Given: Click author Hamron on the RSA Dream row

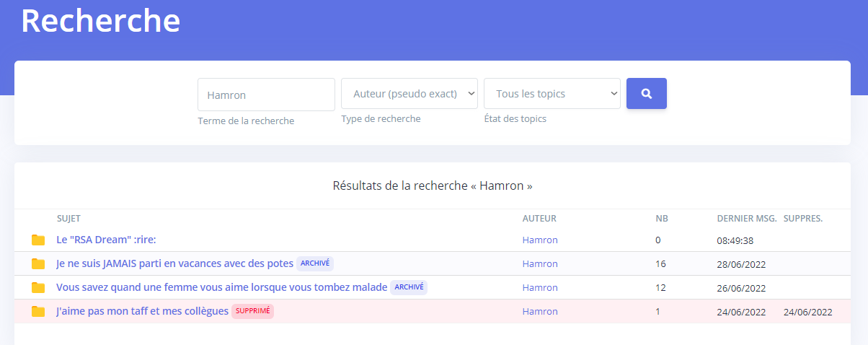Looking at the screenshot, I should (540, 240).
